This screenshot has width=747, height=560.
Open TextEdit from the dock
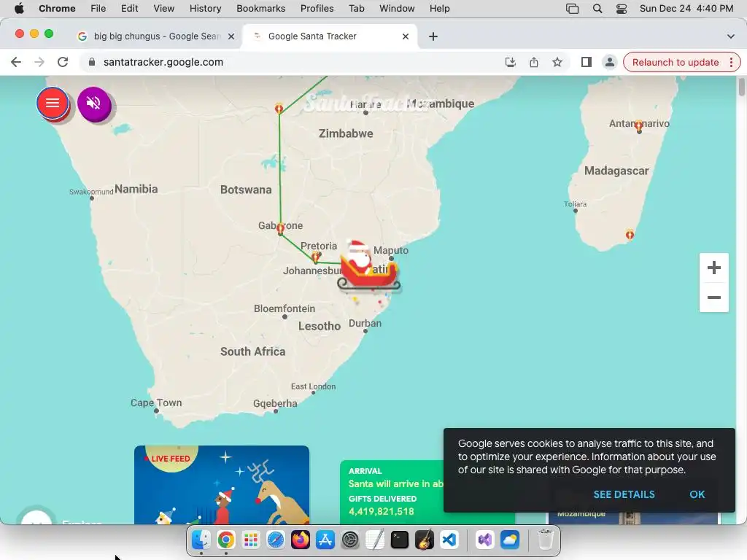point(375,540)
